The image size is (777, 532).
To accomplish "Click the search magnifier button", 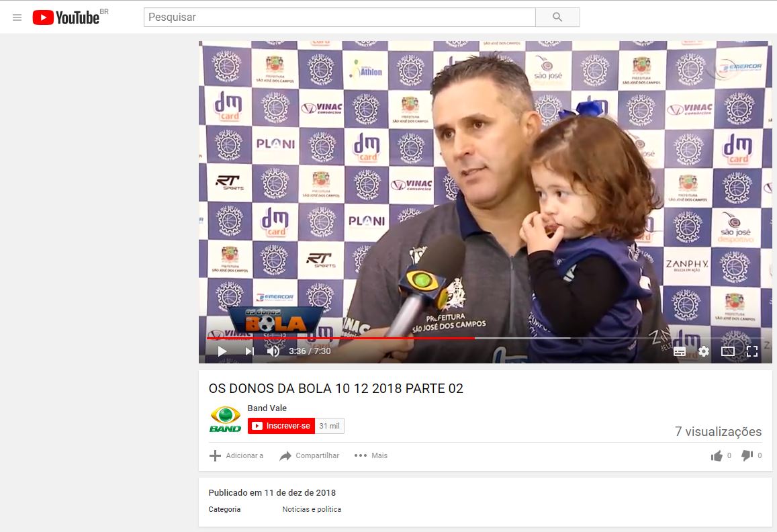I will 557,17.
